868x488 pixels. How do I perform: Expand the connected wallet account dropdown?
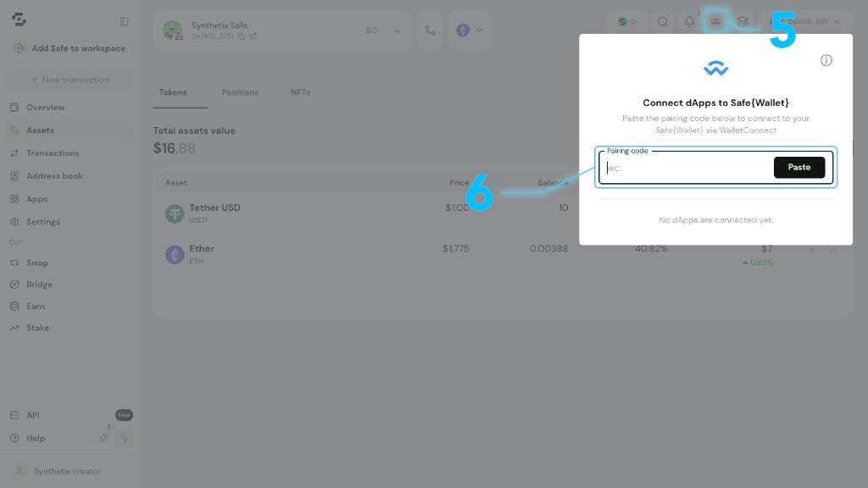point(837,21)
